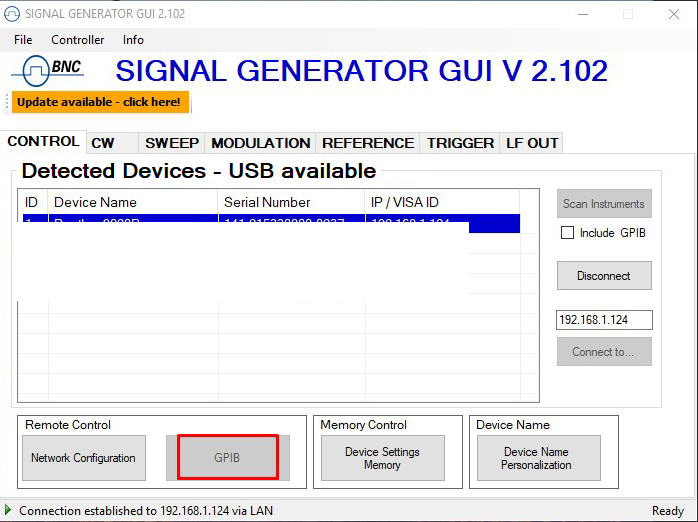
Task: Minimize the Signal Generator window
Action: coord(583,14)
